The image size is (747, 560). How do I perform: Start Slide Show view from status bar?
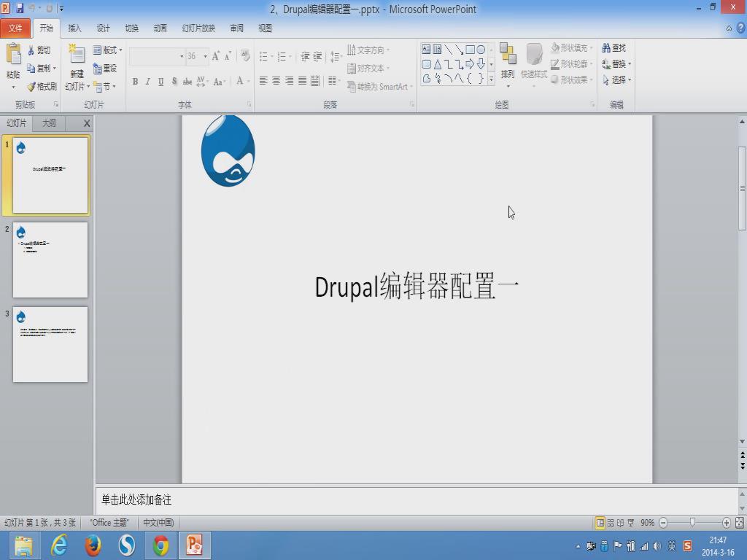pyautogui.click(x=631, y=523)
